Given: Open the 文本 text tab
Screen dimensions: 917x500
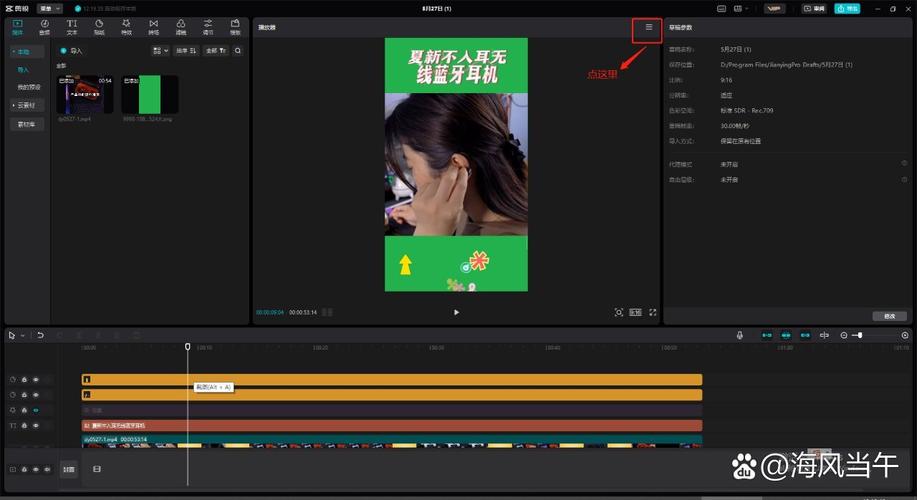Looking at the screenshot, I should [71, 27].
